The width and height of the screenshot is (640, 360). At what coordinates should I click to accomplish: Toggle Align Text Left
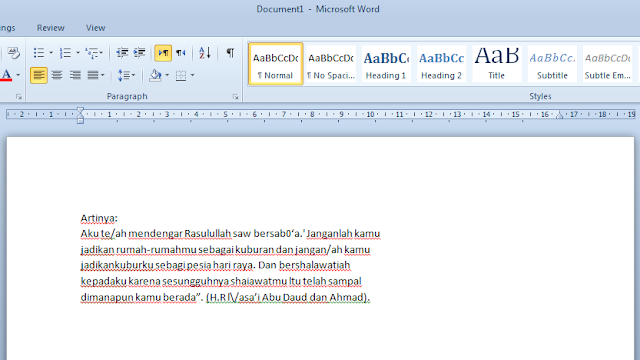pyautogui.click(x=39, y=75)
